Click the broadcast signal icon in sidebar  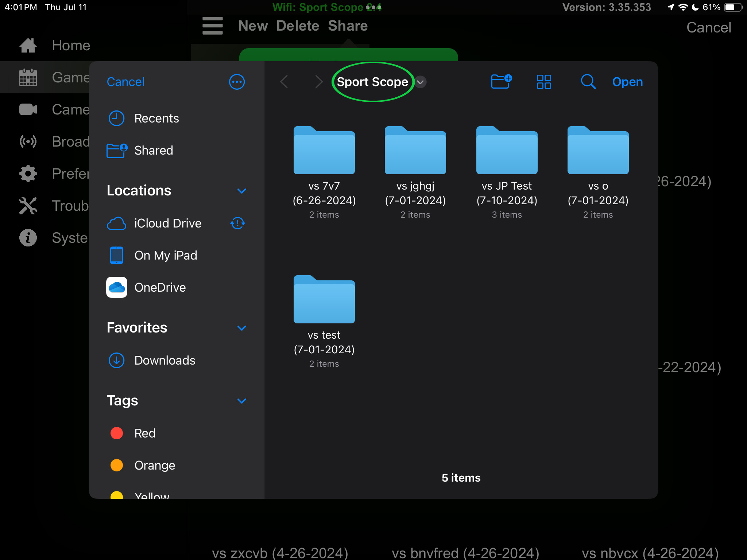coord(28,141)
